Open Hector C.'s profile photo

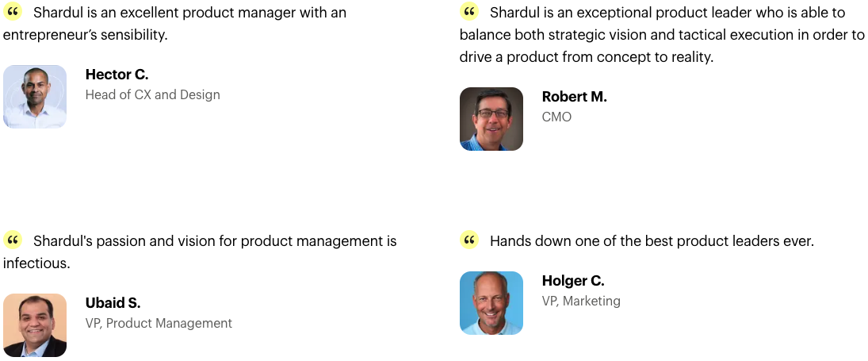pos(35,97)
